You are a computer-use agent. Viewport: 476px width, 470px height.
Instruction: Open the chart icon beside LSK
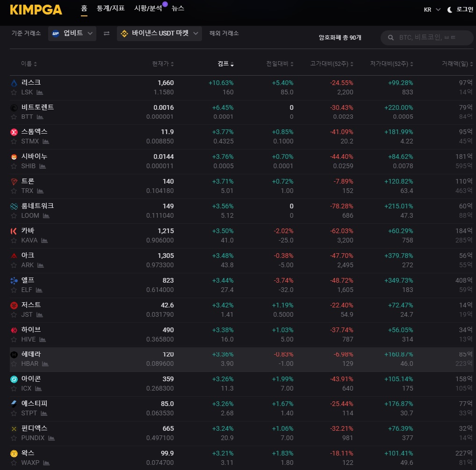coord(40,92)
